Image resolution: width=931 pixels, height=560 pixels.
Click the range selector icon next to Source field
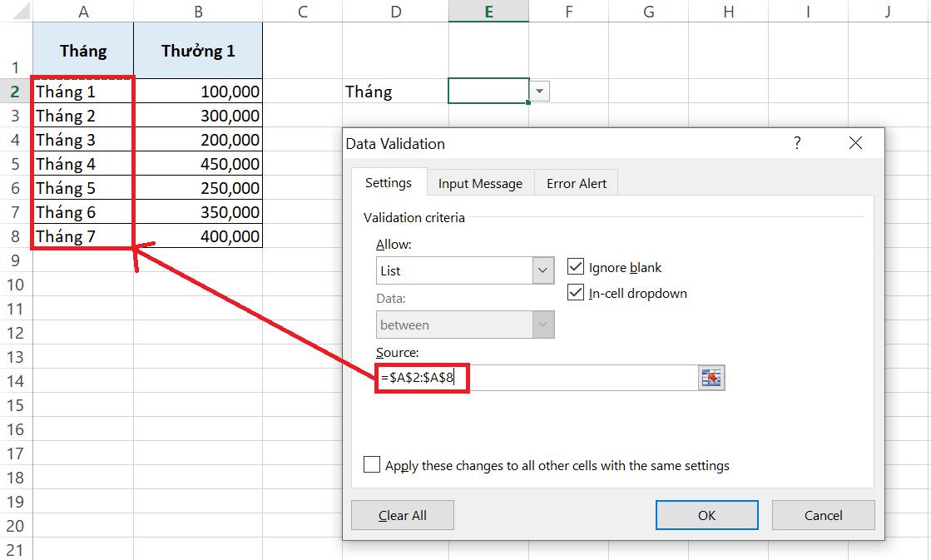(711, 377)
